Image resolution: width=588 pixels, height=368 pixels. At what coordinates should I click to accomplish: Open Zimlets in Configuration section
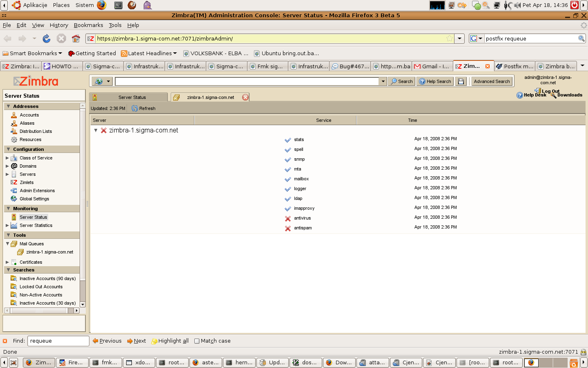(27, 182)
